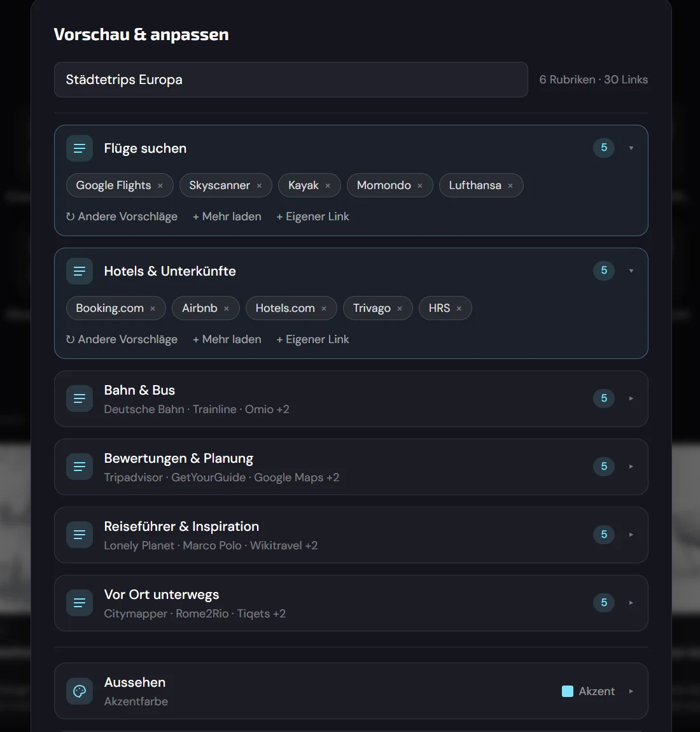Screen dimensions: 700x732
Task: Remove the Skyscanner chip
Action: click(259, 186)
